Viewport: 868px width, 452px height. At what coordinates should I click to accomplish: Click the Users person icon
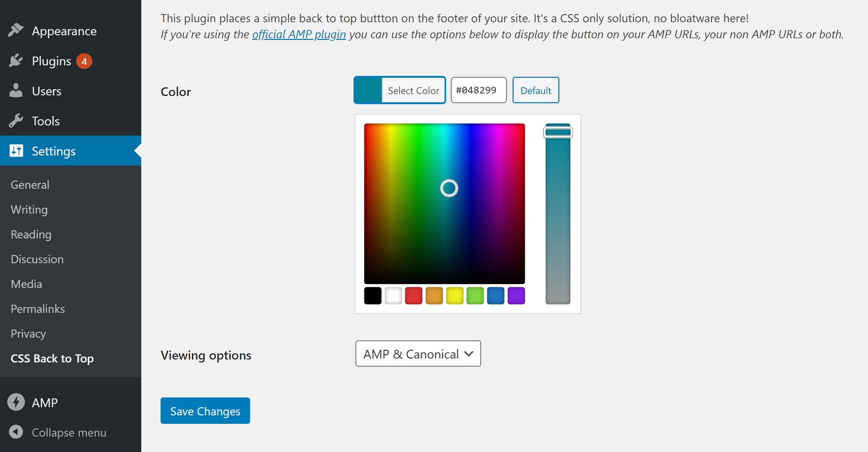tap(16, 91)
